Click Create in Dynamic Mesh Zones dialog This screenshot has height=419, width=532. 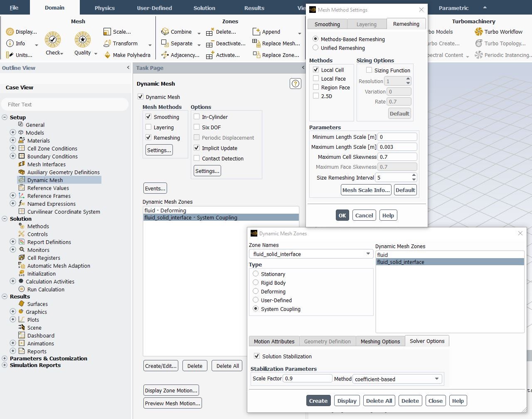[x=318, y=401]
